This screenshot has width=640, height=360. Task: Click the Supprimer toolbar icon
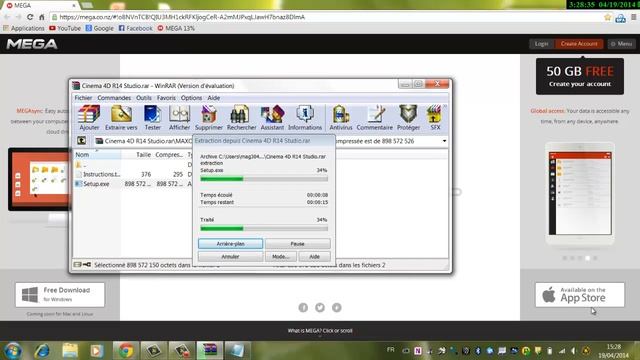pos(209,118)
